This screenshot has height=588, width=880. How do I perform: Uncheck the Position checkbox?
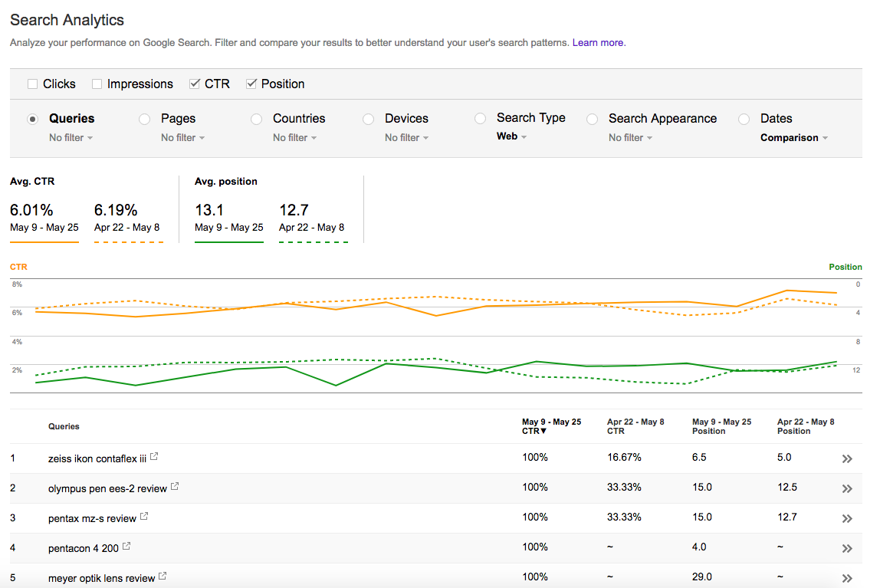click(x=251, y=84)
